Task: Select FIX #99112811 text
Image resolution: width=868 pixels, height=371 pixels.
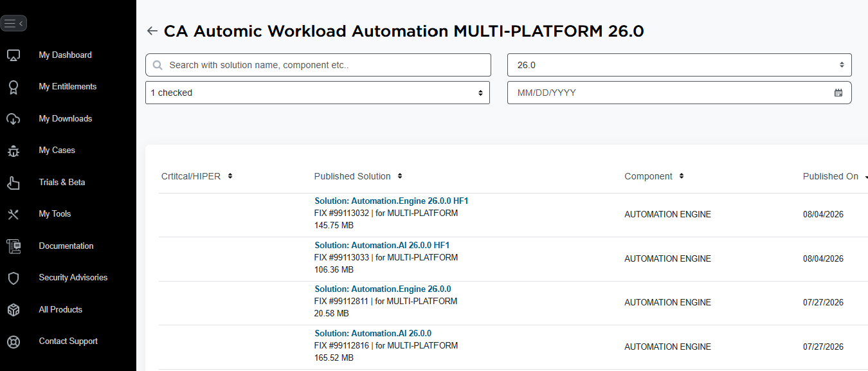Action: coord(341,302)
